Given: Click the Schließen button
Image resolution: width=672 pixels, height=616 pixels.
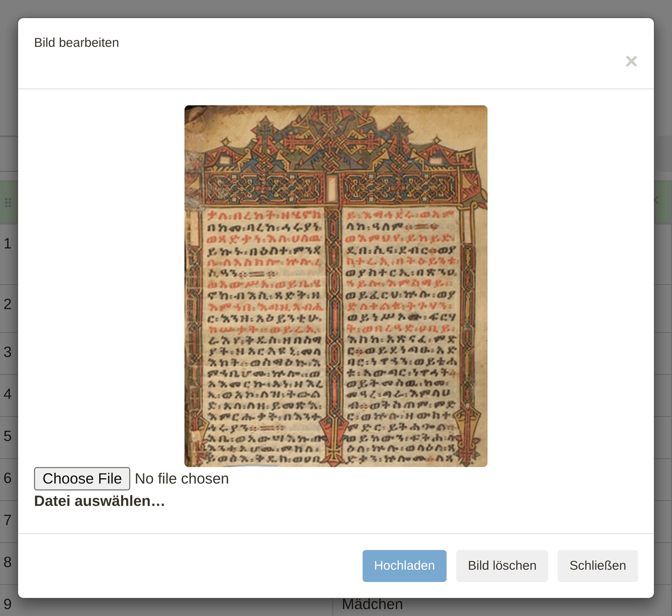Looking at the screenshot, I should point(597,566).
